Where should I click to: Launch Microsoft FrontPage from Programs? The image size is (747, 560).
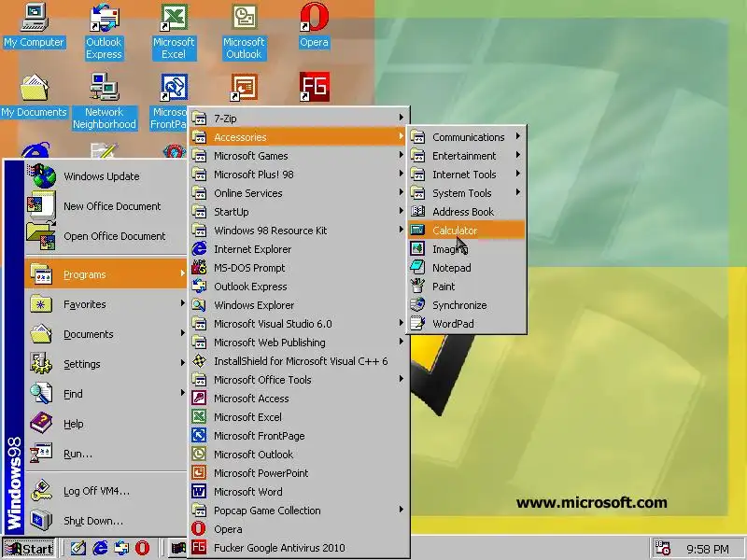(x=299, y=435)
